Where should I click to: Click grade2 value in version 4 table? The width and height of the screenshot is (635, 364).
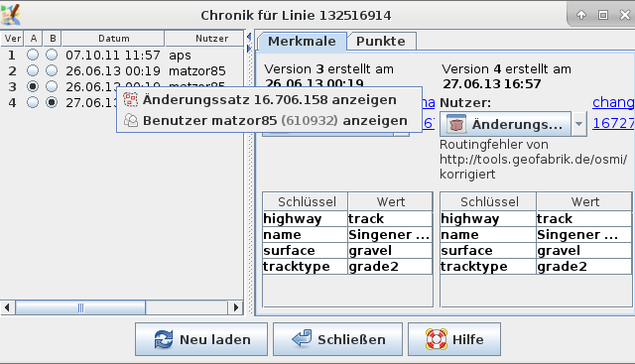pos(583,267)
